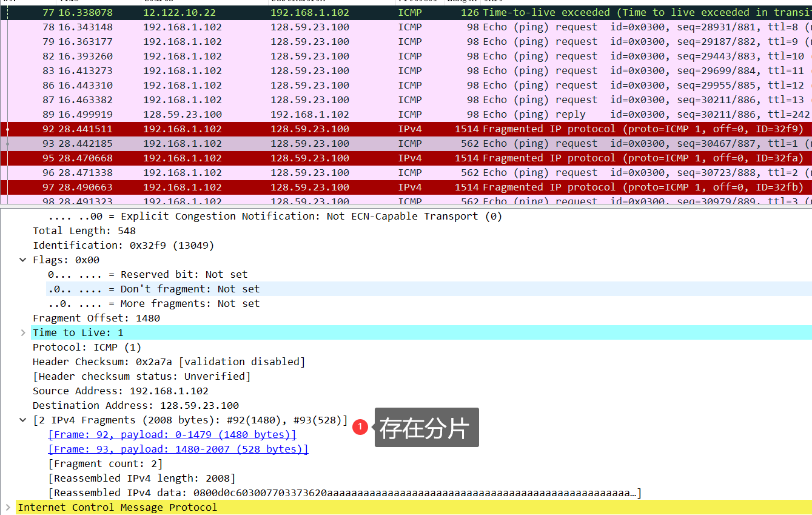Collapse the Flags: 0x00 tree arrow
Image resolution: width=812 pixels, height=515 pixels.
tap(23, 260)
